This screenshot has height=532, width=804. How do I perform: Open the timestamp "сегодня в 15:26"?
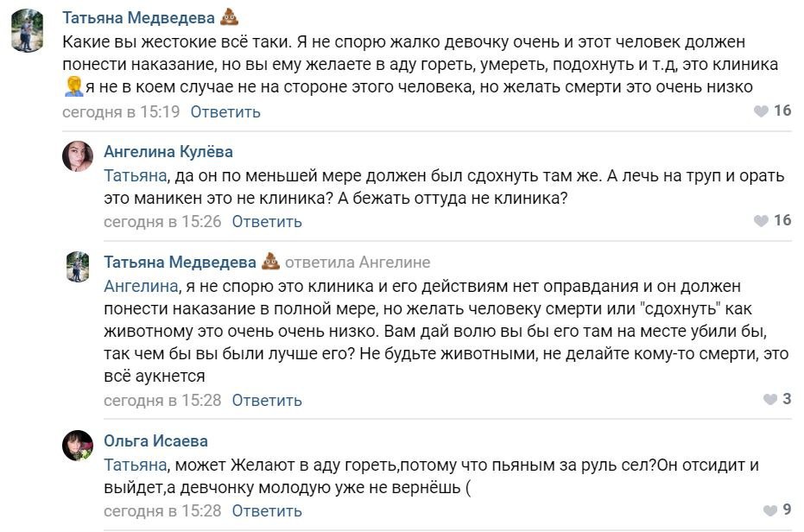point(162,221)
